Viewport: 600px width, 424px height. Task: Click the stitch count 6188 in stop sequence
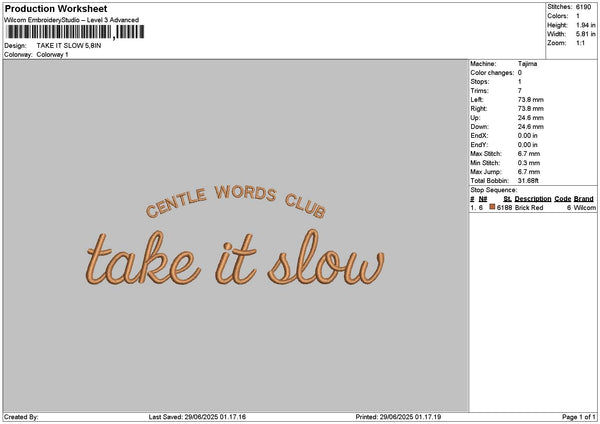coord(504,208)
